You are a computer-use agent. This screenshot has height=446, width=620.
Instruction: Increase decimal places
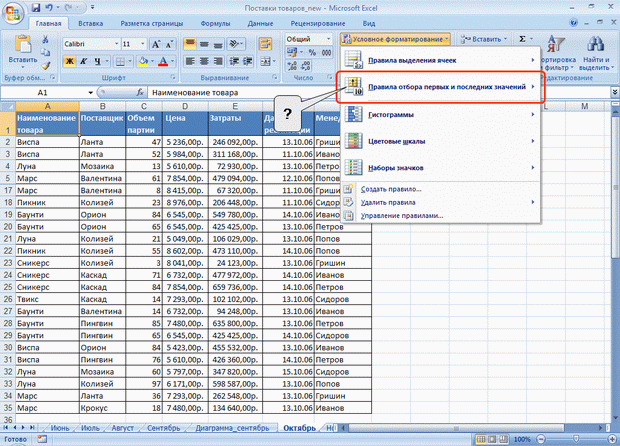point(292,66)
